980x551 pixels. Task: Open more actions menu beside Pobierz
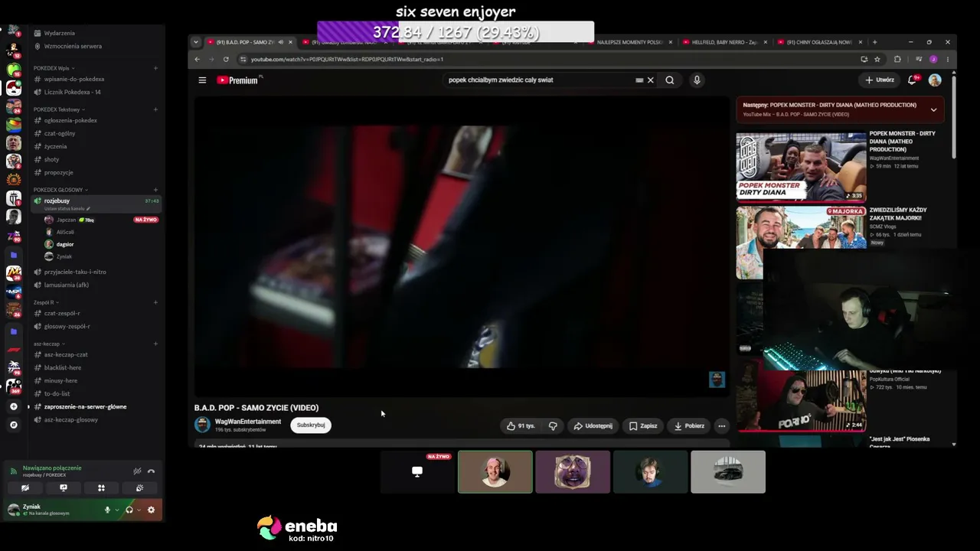pyautogui.click(x=721, y=425)
